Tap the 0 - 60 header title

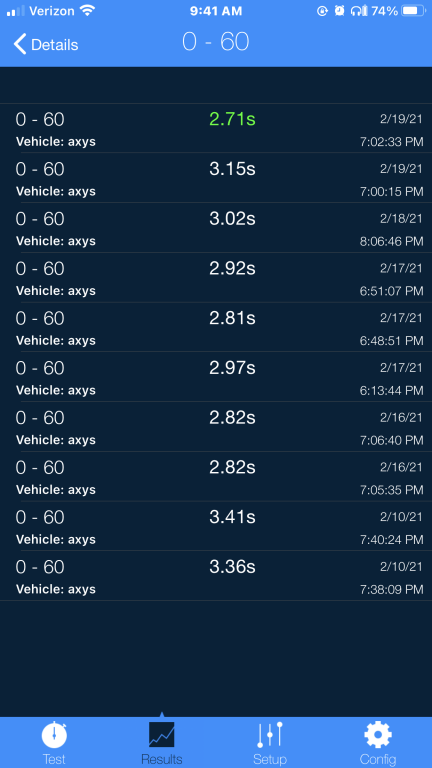pos(216,42)
